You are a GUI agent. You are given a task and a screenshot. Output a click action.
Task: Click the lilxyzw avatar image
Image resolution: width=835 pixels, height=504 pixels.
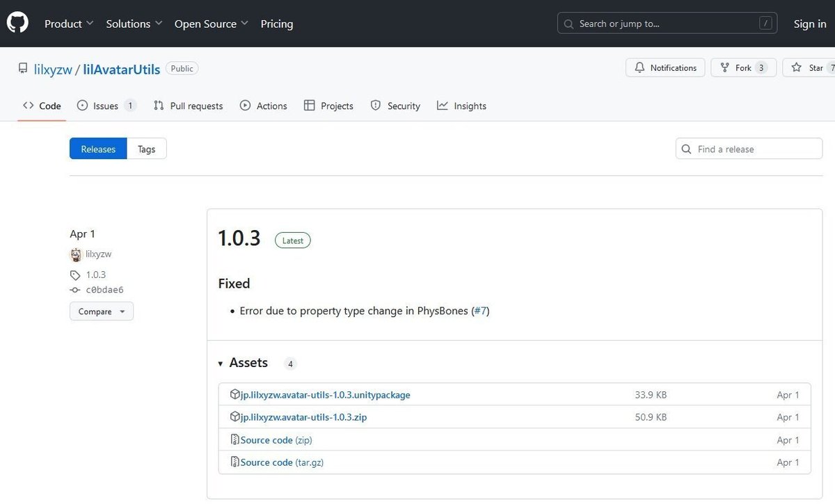pyautogui.click(x=76, y=254)
